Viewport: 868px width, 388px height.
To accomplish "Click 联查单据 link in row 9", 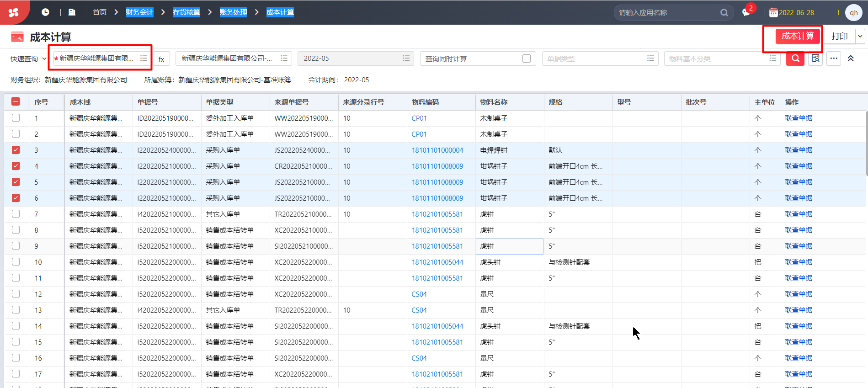I will pos(799,246).
